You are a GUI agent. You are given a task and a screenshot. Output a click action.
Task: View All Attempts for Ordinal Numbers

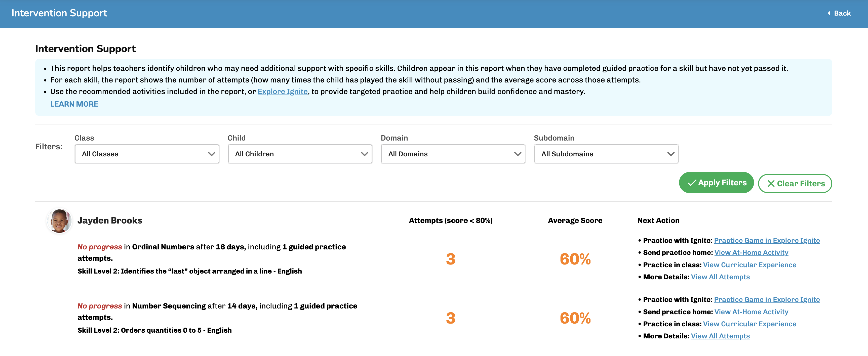point(720,277)
